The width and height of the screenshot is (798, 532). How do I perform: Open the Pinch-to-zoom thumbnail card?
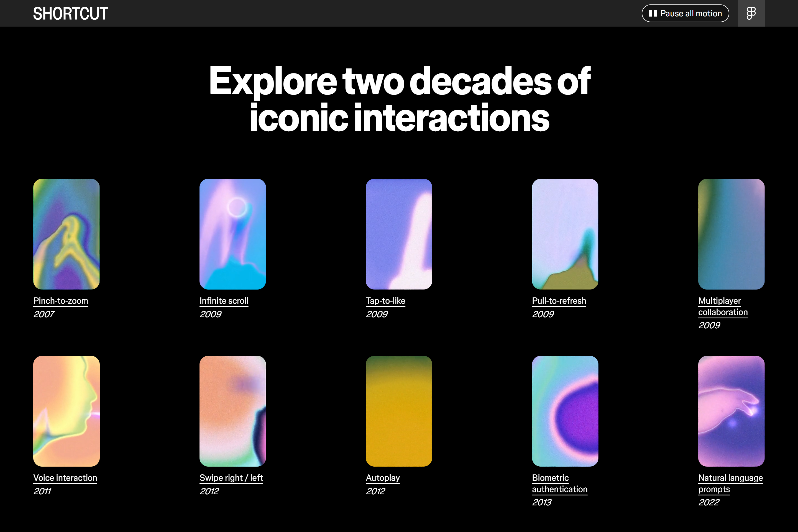tap(66, 234)
